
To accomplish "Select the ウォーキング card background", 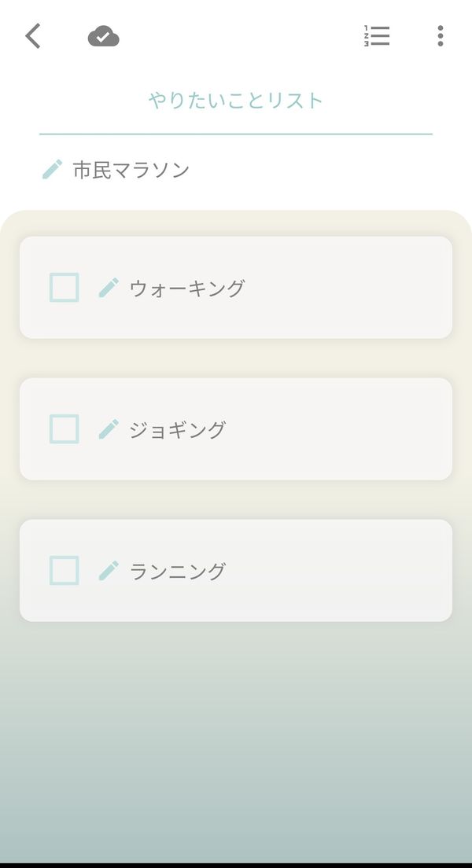I will [236, 287].
